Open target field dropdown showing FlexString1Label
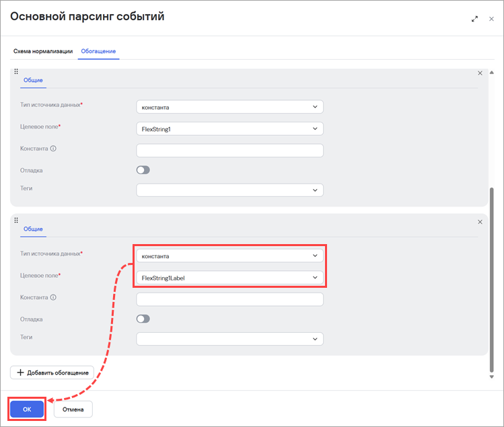Image resolution: width=504 pixels, height=427 pixels. coord(229,278)
